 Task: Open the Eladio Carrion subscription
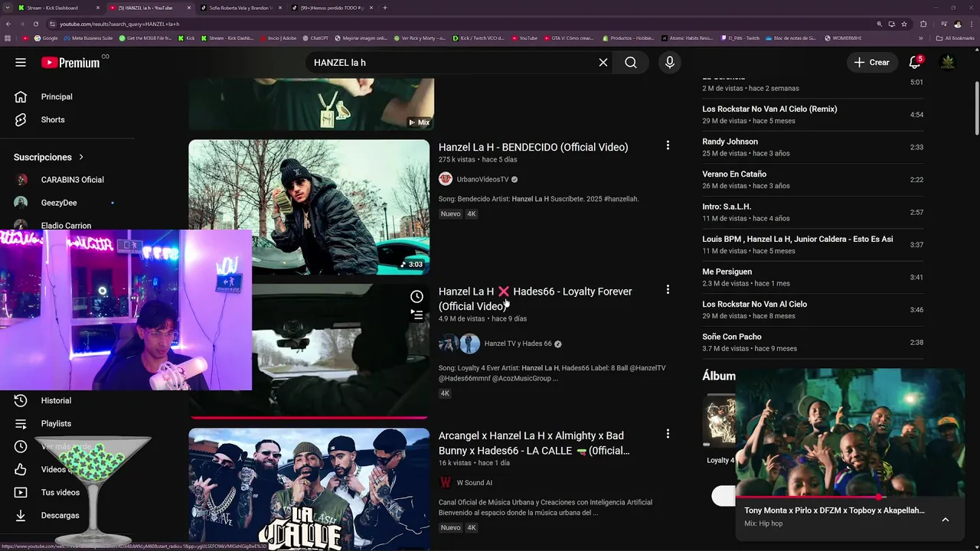pos(66,226)
